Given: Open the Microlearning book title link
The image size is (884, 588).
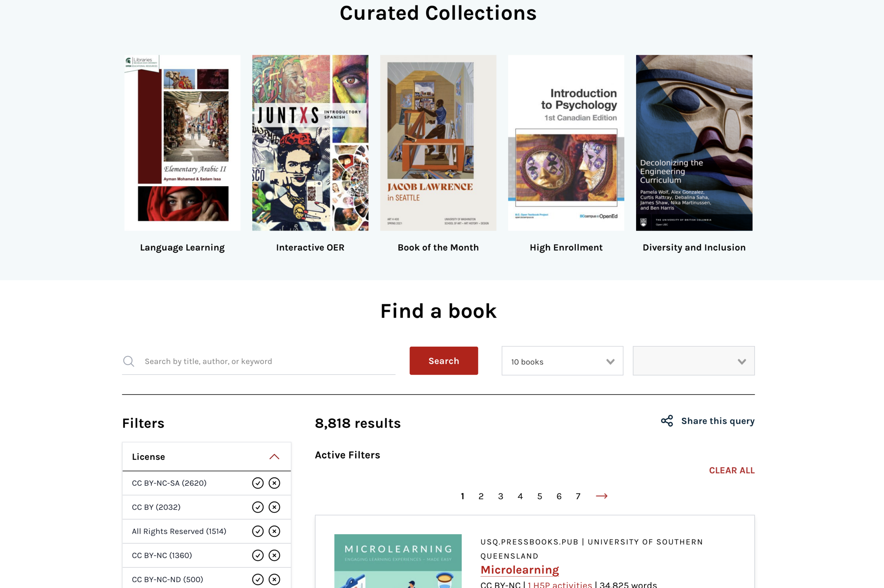Looking at the screenshot, I should [x=519, y=570].
